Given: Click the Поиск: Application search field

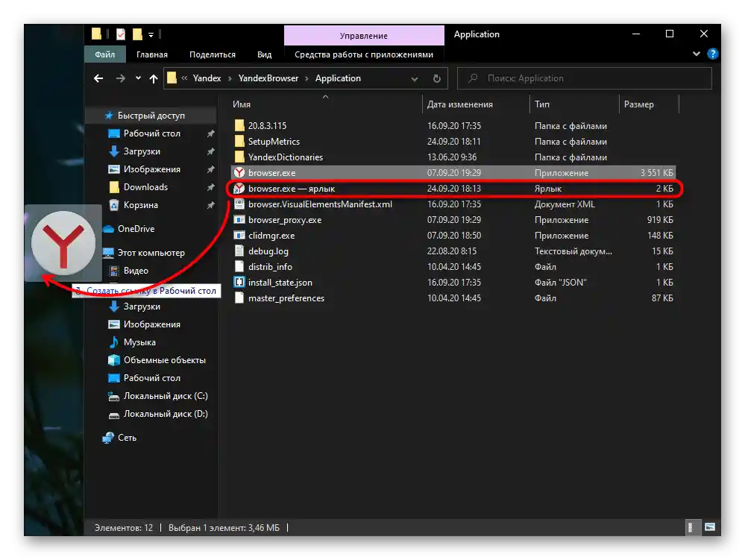Looking at the screenshot, I should coord(585,78).
